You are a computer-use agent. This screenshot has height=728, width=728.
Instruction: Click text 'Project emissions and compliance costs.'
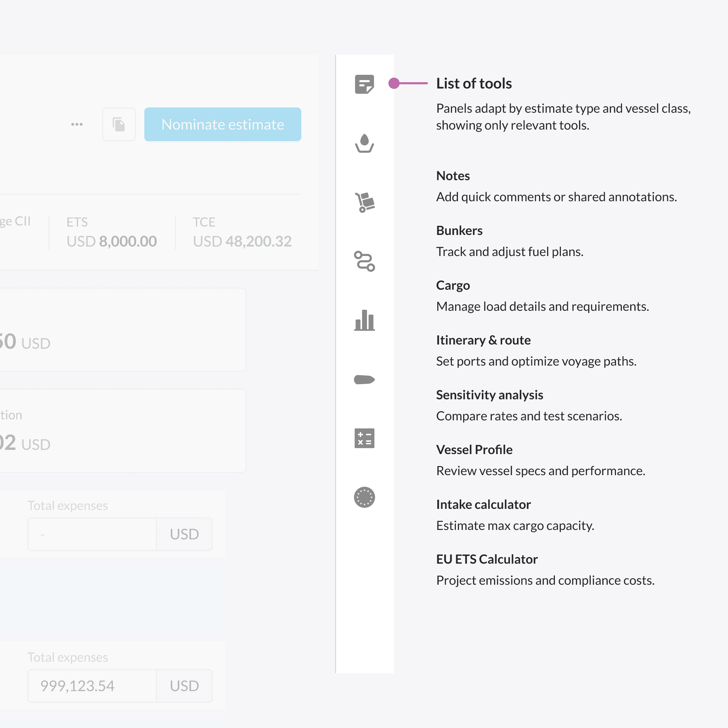click(x=545, y=580)
